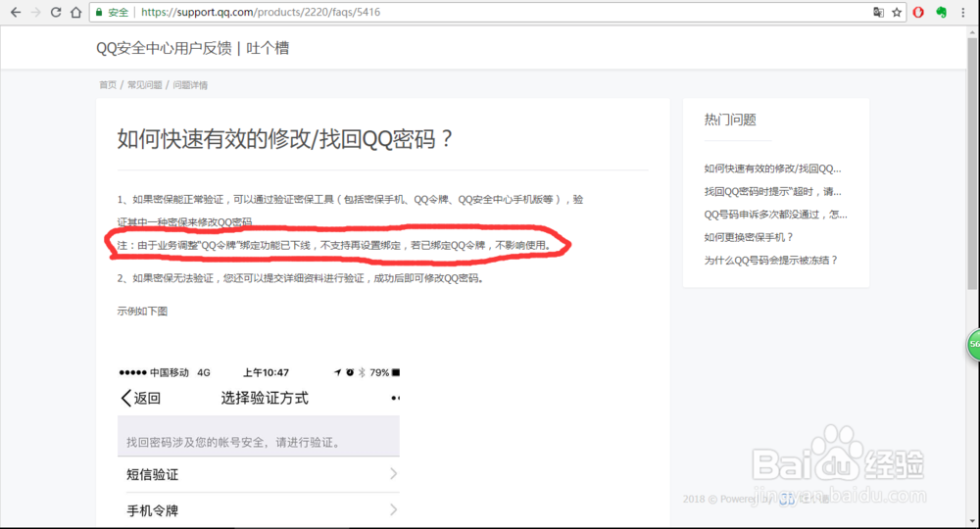Viewport: 980px width, 529px height.
Task: Bookmark this page with star icon
Action: [x=897, y=12]
